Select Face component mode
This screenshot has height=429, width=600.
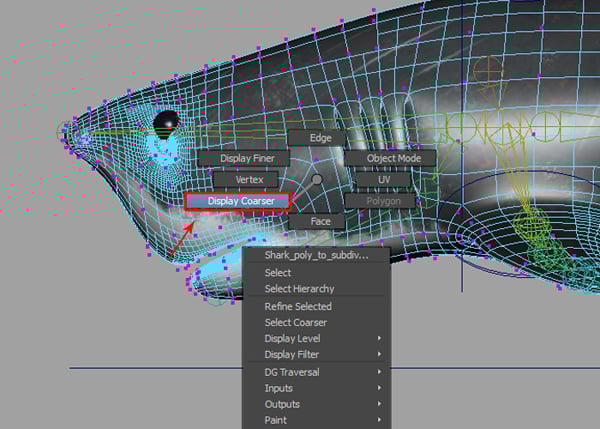point(316,222)
